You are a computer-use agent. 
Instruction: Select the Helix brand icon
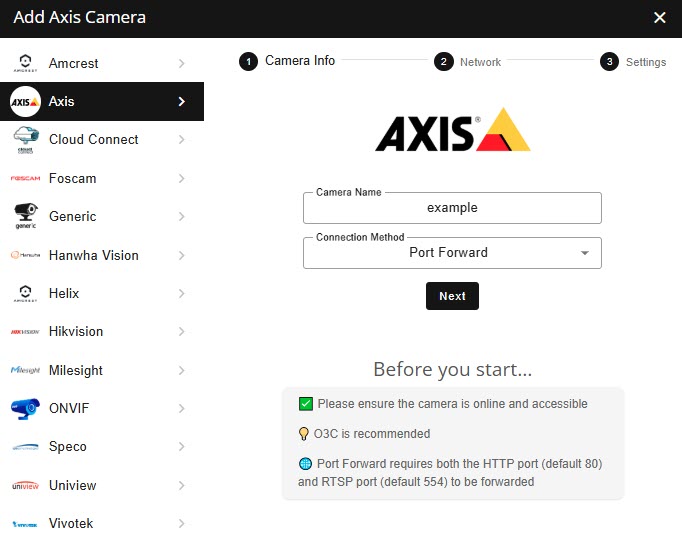click(25, 293)
